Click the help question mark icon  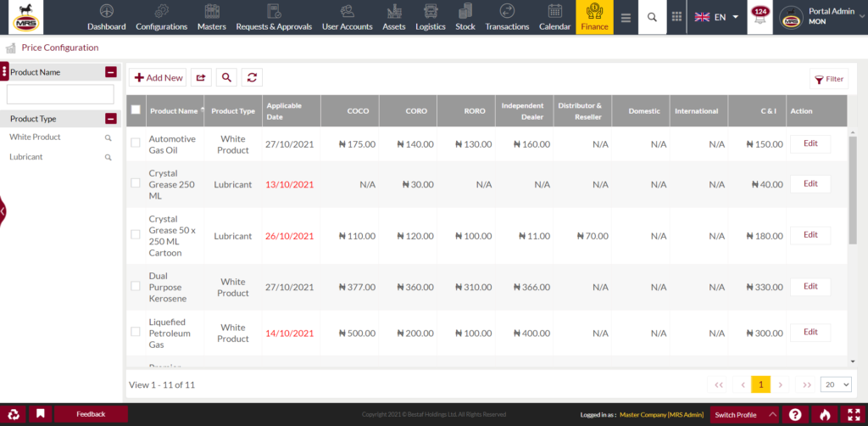point(795,414)
